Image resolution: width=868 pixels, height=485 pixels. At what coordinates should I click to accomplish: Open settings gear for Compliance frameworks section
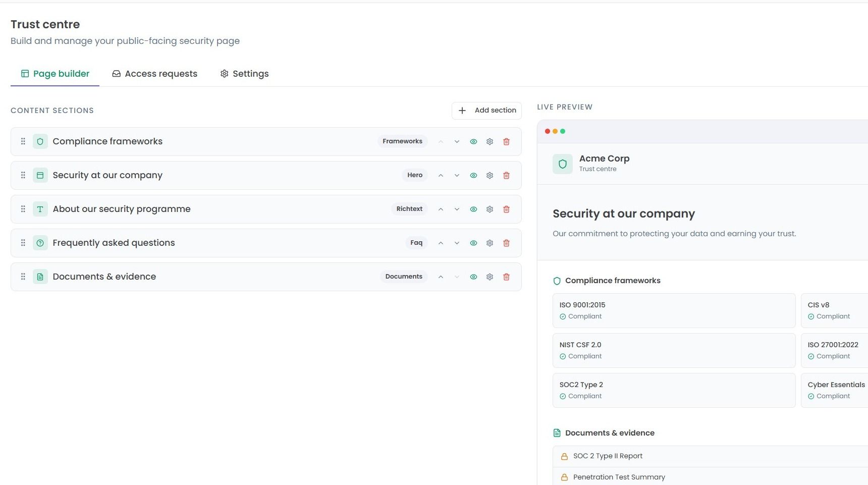click(490, 142)
